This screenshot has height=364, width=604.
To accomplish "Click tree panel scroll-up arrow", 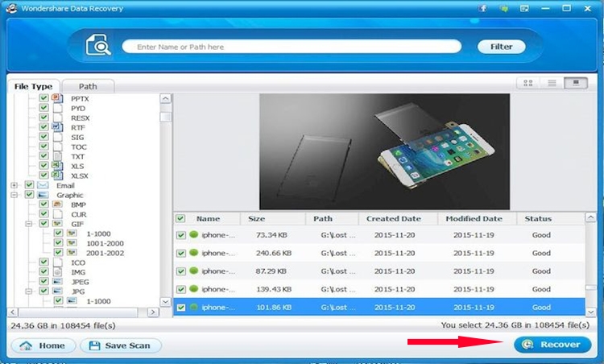I will pos(166,98).
